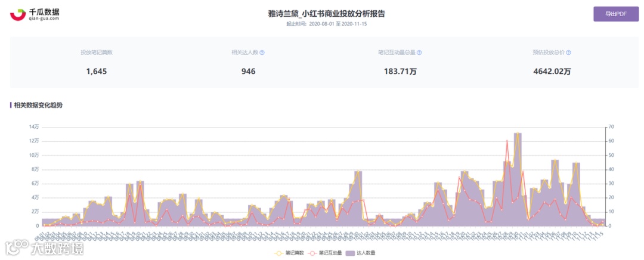Open help icon next to 预估投放总价

pyautogui.click(x=569, y=52)
